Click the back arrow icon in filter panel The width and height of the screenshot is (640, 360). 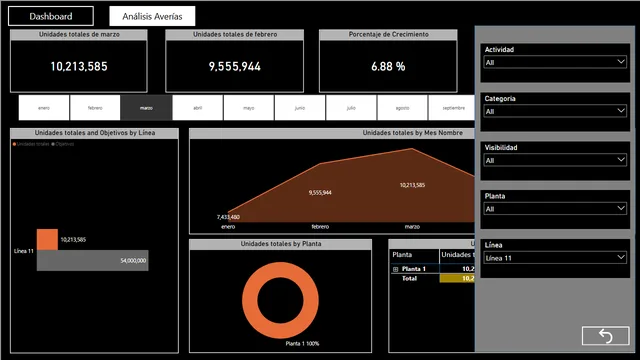605,336
